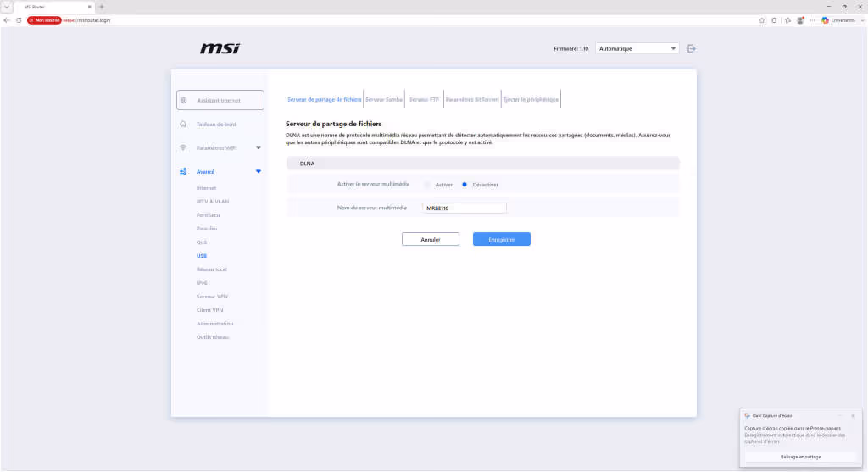868x472 pixels.
Task: Switch to the Serveur FTP tab
Action: click(x=424, y=100)
